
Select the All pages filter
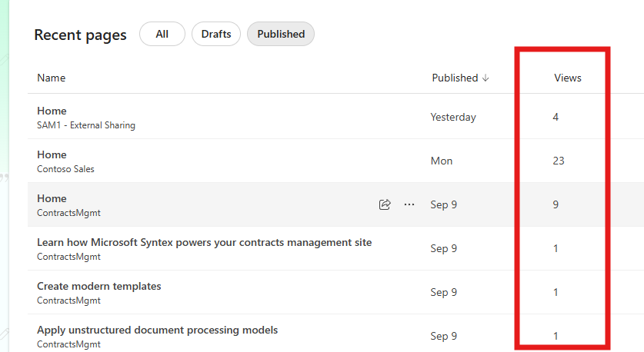162,34
